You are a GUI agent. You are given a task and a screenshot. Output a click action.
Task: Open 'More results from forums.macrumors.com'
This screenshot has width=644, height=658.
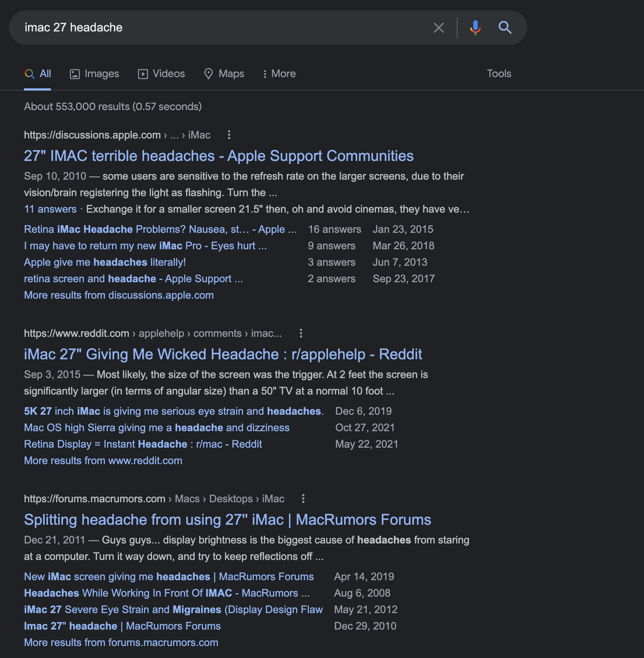(121, 643)
